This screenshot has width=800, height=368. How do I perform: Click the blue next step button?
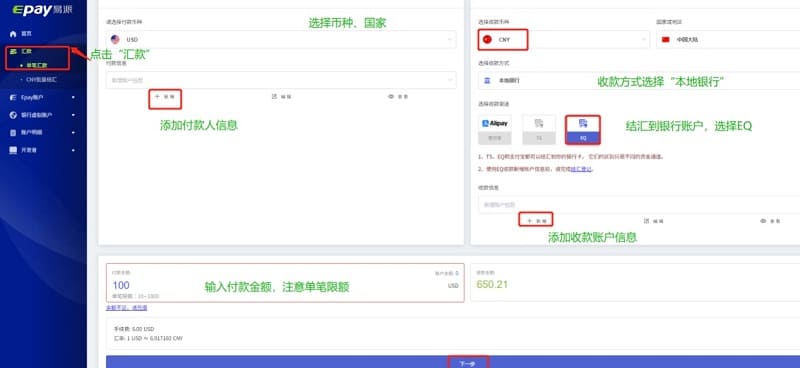[453, 362]
